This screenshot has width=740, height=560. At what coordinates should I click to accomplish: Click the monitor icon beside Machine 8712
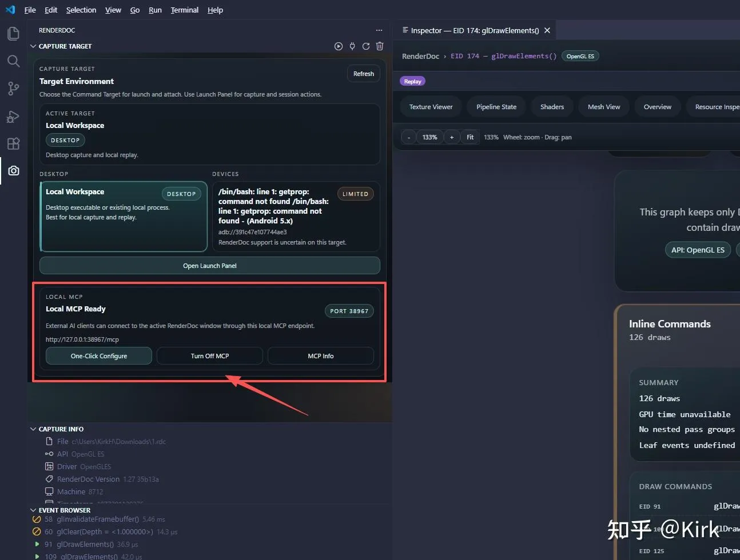click(49, 491)
